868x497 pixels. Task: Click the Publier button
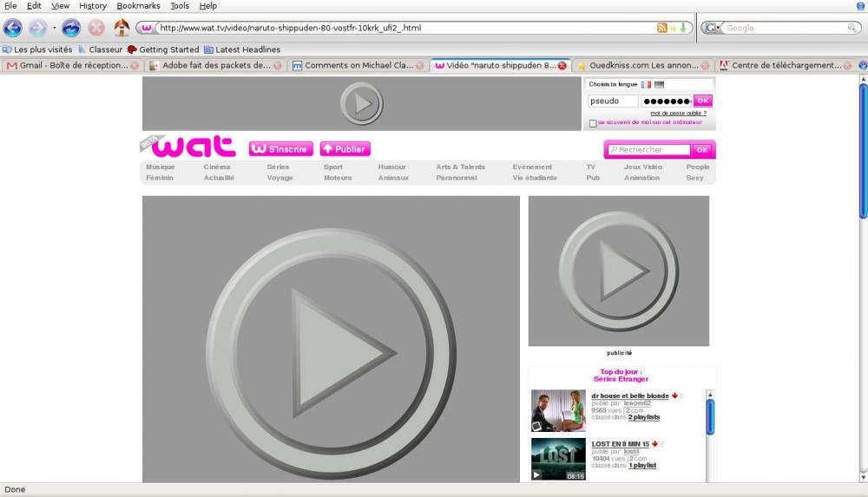(345, 149)
